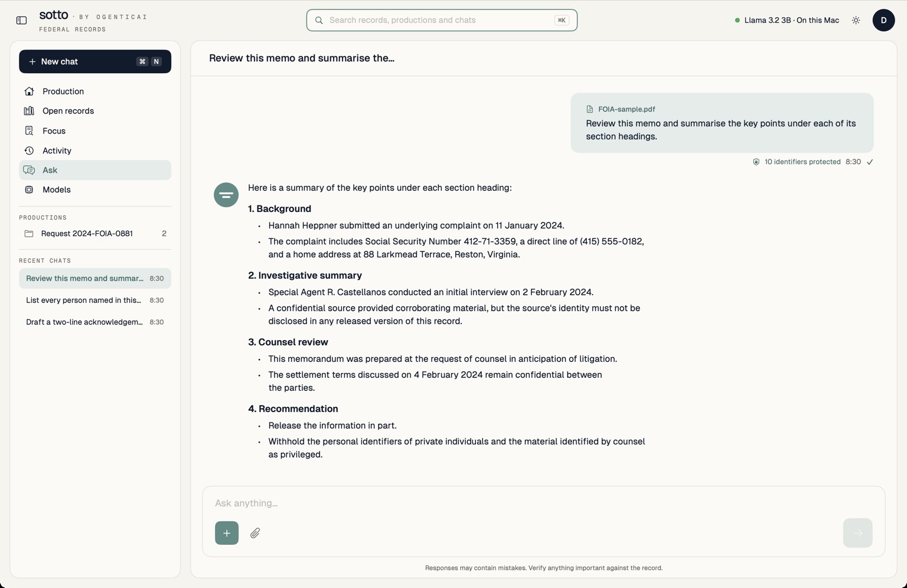Image resolution: width=907 pixels, height=588 pixels.
Task: Click the chat title 'Review this memo and summarise the…'
Action: click(302, 58)
